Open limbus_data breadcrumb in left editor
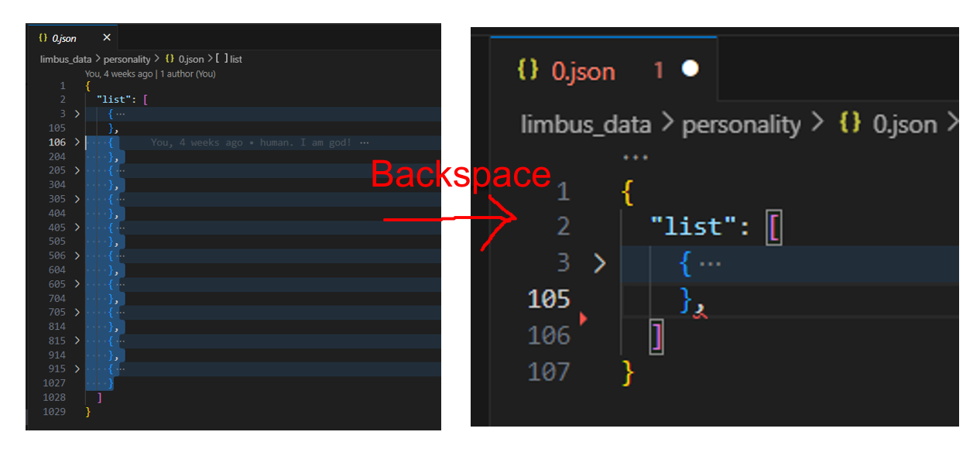The width and height of the screenshot is (980, 449). 66,59
